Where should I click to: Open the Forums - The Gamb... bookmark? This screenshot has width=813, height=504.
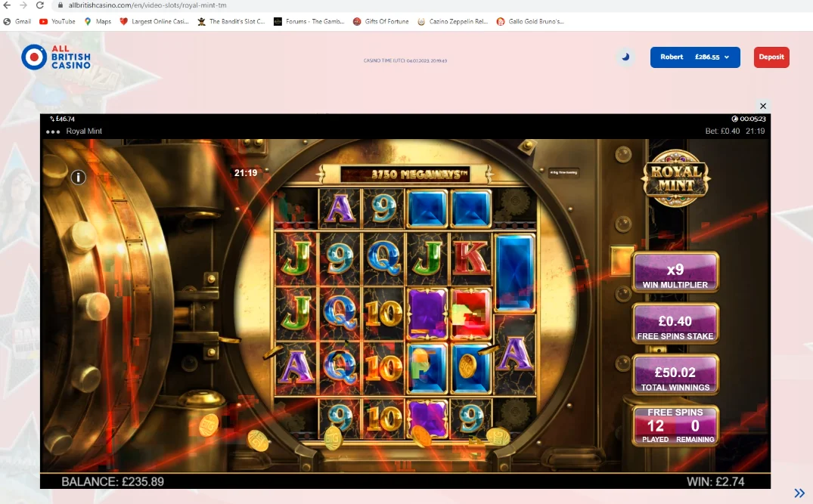309,21
